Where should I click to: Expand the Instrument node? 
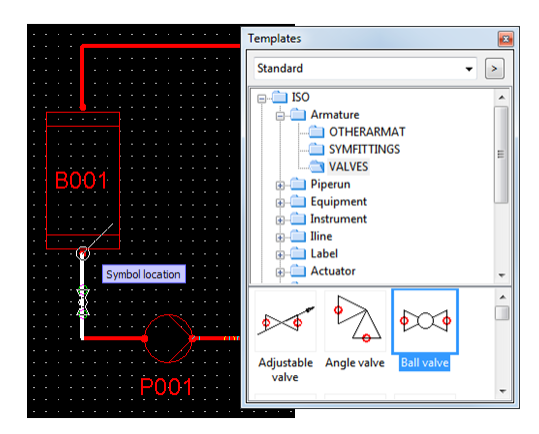point(280,220)
